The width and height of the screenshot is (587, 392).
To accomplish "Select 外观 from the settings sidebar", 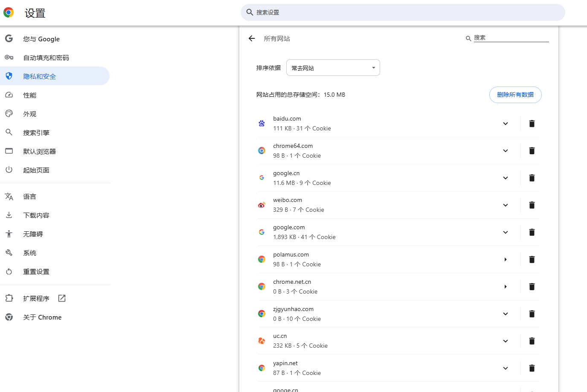I will coord(30,114).
